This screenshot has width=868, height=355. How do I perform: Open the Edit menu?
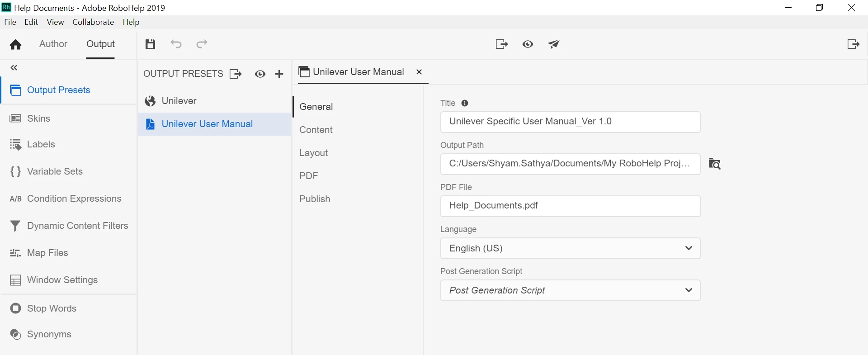point(31,22)
